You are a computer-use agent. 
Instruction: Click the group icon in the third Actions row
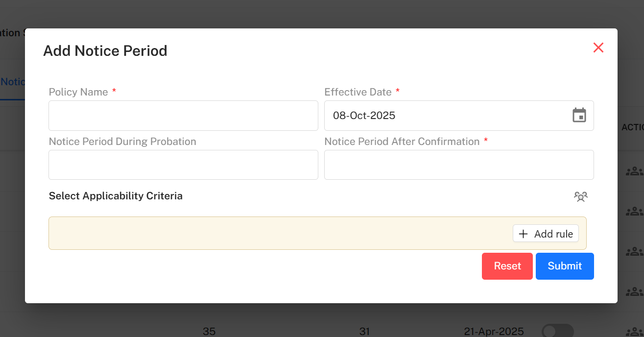[634, 251]
